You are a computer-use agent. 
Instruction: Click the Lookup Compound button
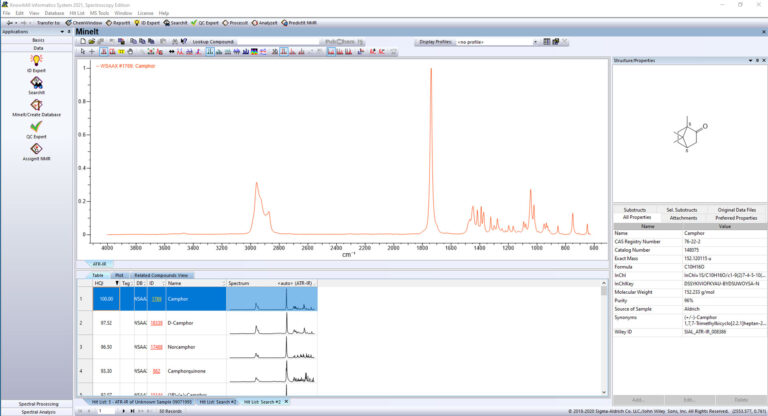click(x=214, y=42)
